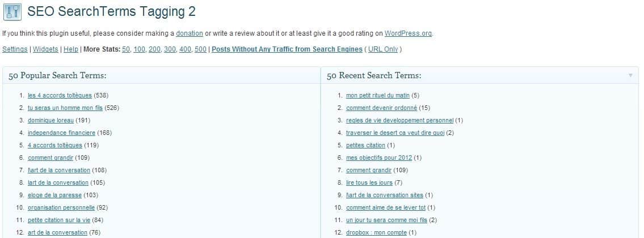Open 'organisation personnelle' search term
Image resolution: width=644 pixels, height=238 pixels.
pos(61,207)
